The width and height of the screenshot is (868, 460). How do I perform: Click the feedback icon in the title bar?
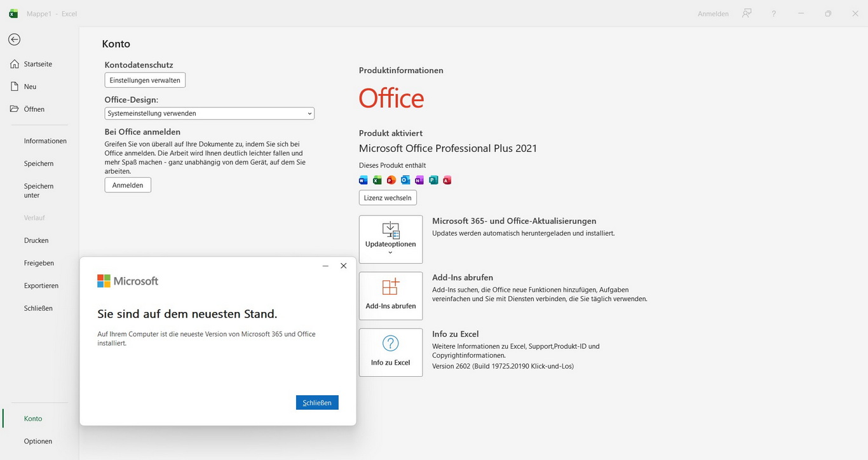(x=747, y=13)
